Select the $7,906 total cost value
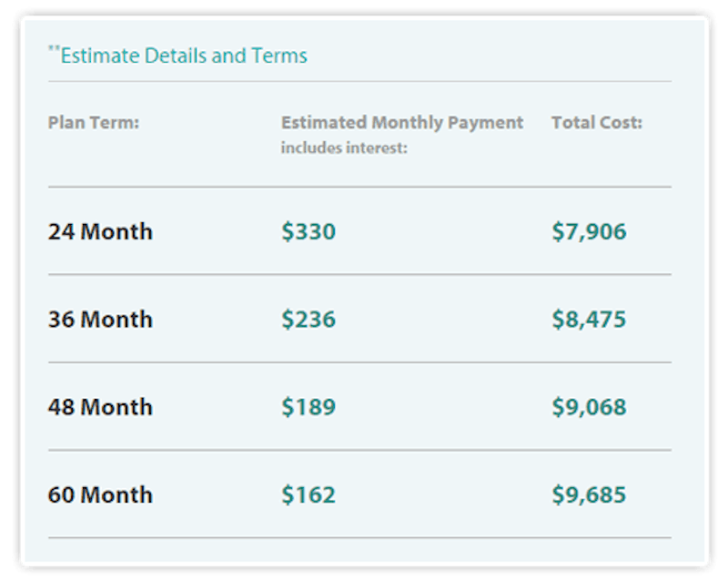728x581 pixels. click(589, 231)
